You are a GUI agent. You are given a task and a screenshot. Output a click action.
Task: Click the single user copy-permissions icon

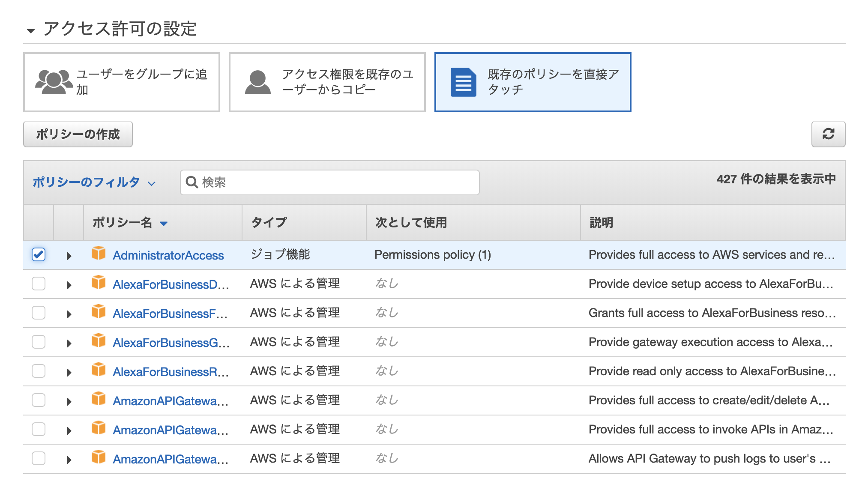click(x=257, y=82)
